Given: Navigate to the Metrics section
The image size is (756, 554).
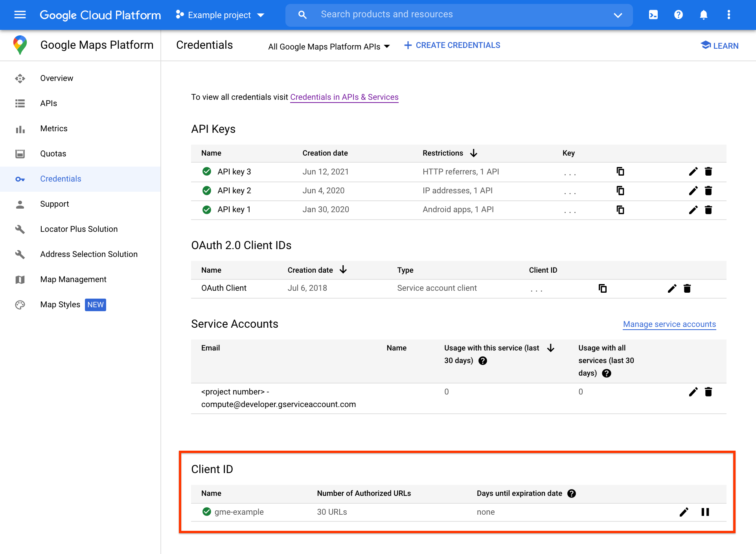Looking at the screenshot, I should (53, 128).
